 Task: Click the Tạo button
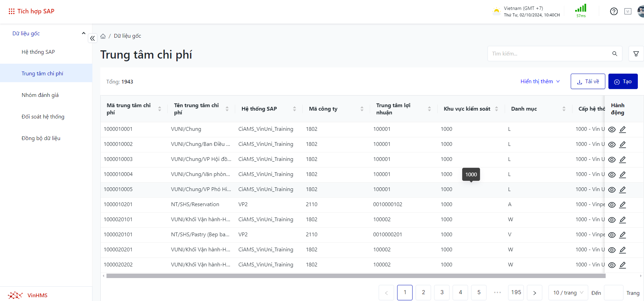coord(623,81)
